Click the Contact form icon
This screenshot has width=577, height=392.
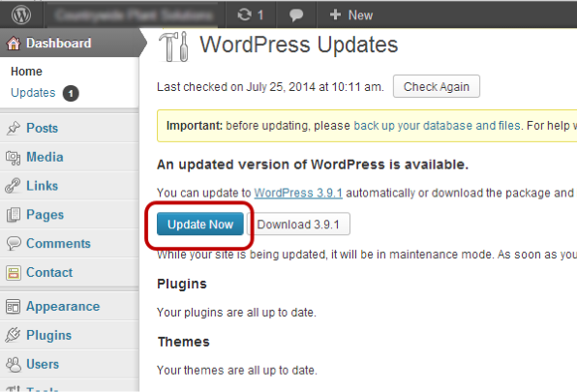(x=14, y=273)
